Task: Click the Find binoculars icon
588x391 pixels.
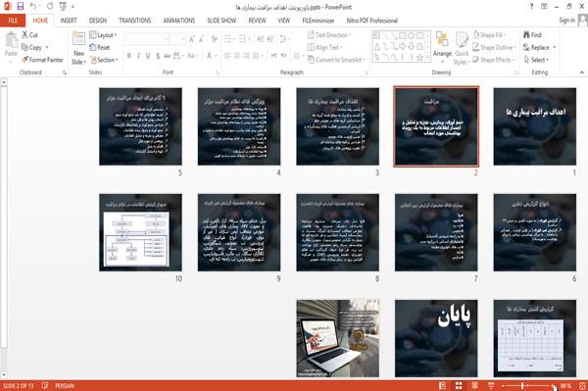Action: (x=527, y=35)
